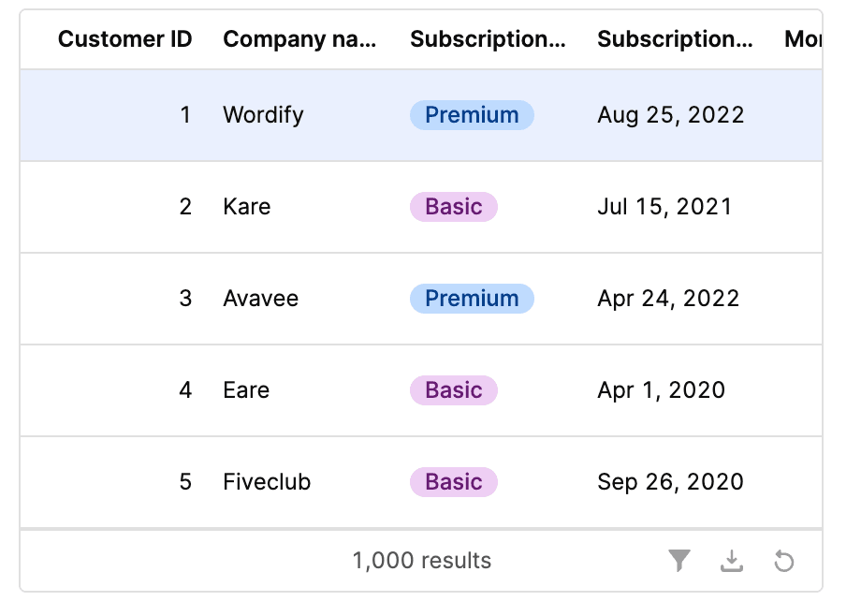This screenshot has height=616, width=861.
Task: Select the Aug 25, 2022 date cell
Action: tap(671, 115)
